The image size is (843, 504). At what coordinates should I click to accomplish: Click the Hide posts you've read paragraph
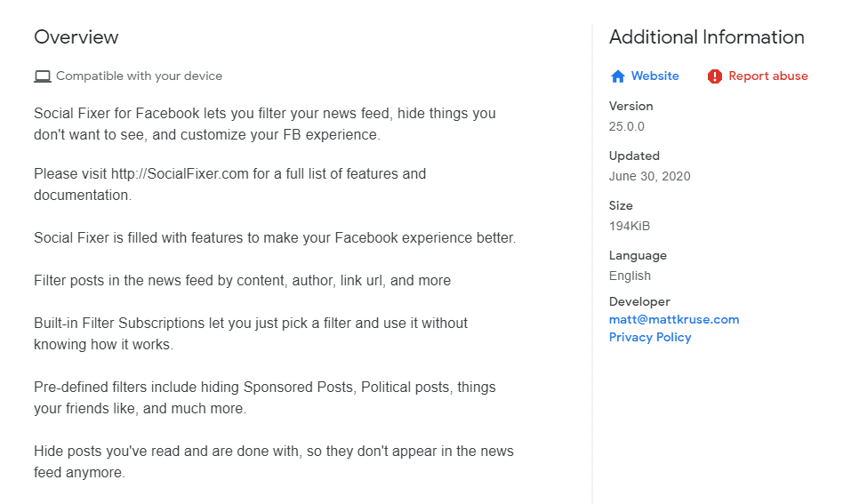point(274,461)
